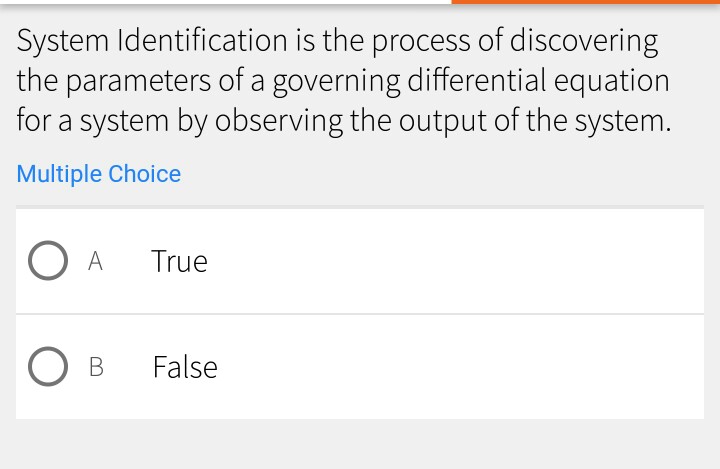Click the Multiple Choice label
Image resolution: width=720 pixels, height=469 pixels.
tap(99, 174)
